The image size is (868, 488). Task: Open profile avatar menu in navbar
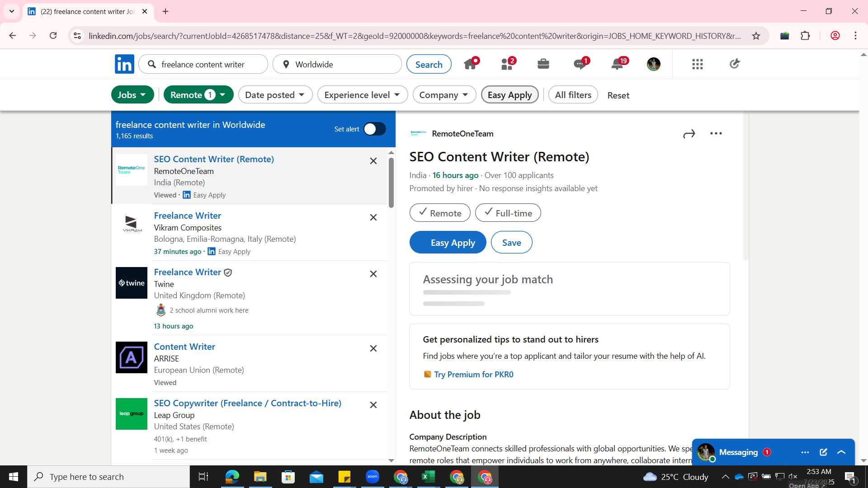(654, 64)
